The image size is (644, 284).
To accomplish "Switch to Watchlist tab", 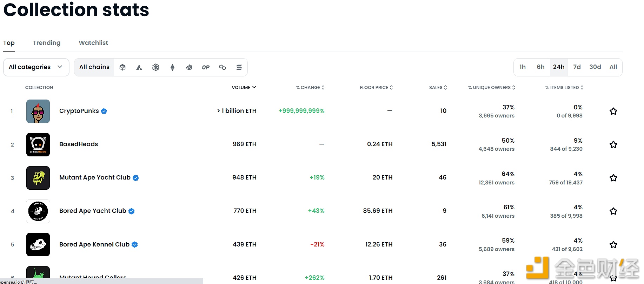I will (x=93, y=43).
